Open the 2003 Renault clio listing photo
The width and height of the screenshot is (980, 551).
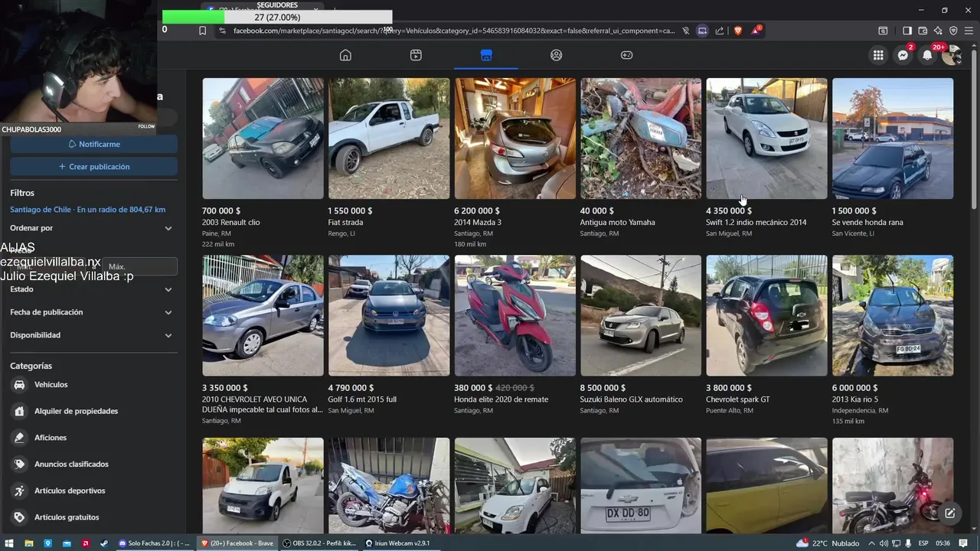tap(263, 139)
